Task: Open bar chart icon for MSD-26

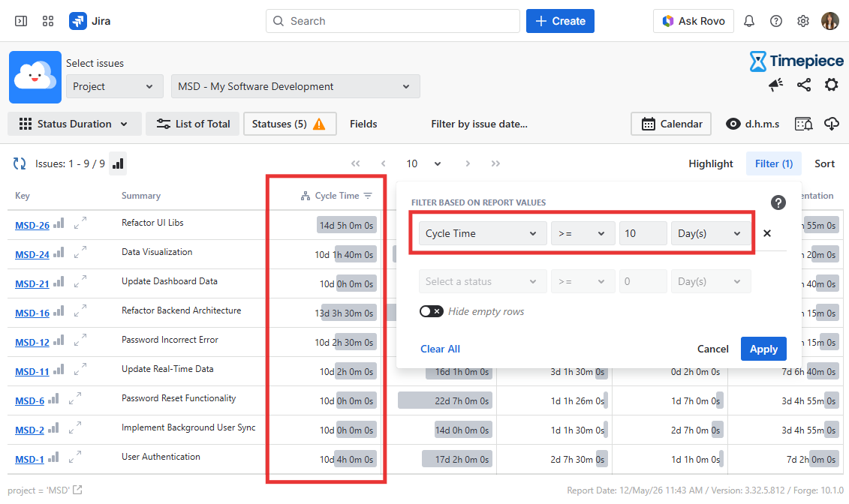Action: 59,223
